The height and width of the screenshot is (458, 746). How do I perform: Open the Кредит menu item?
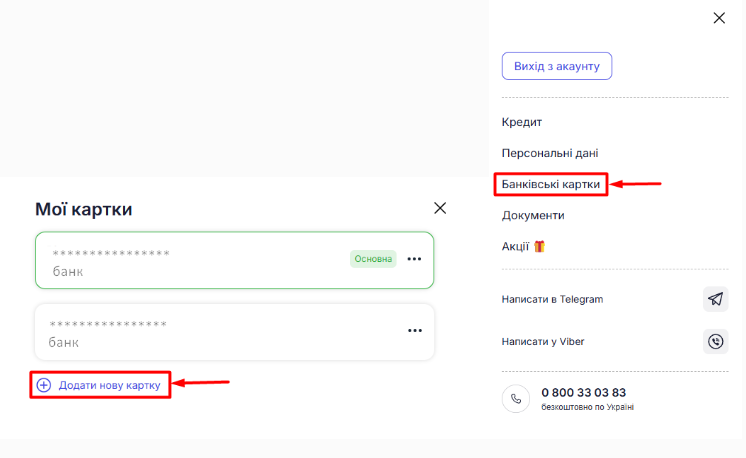pyautogui.click(x=521, y=122)
